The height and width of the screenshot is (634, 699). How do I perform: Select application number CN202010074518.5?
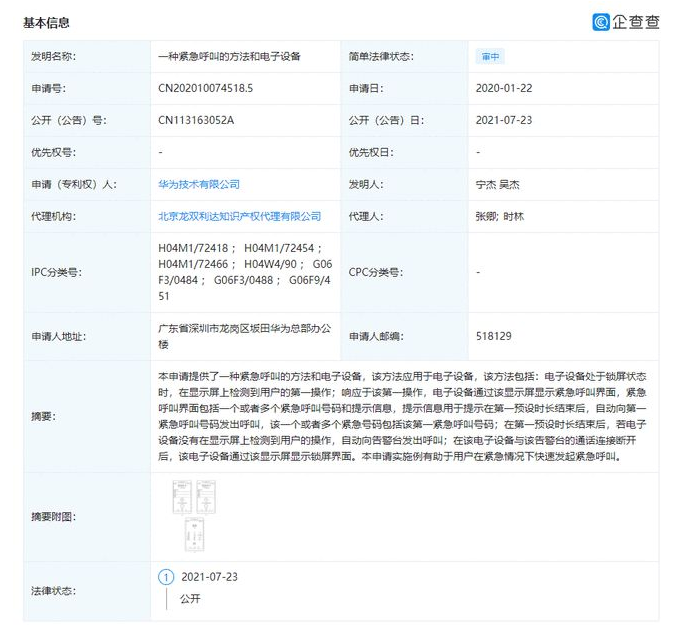(206, 89)
